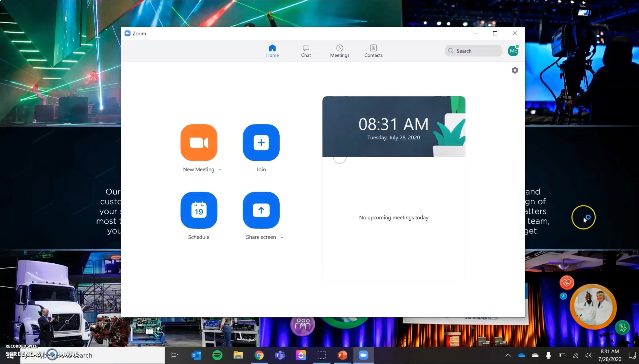The image size is (639, 364).
Task: Minimize the Zoom window
Action: [x=475, y=33]
